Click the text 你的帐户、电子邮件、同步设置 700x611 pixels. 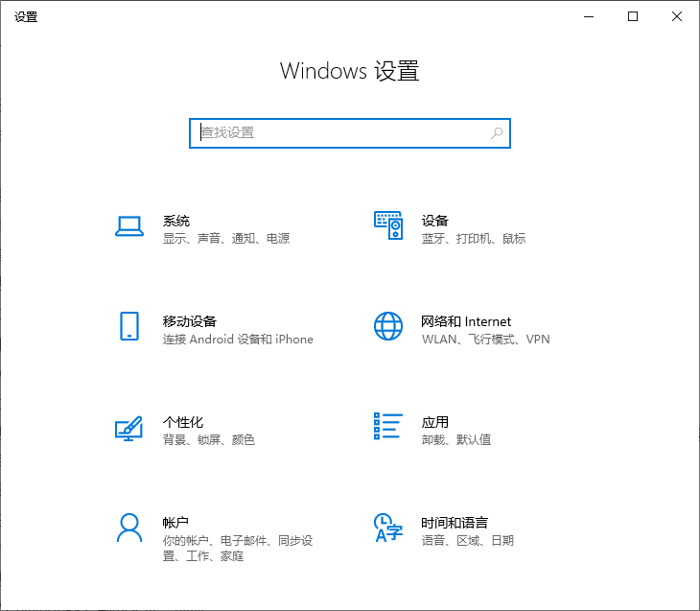[238, 548]
